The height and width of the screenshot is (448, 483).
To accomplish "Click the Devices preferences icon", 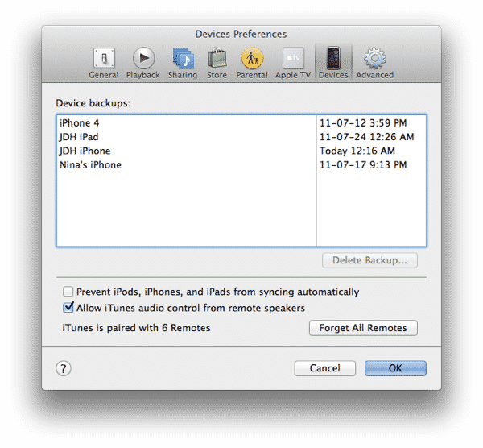I will (332, 63).
